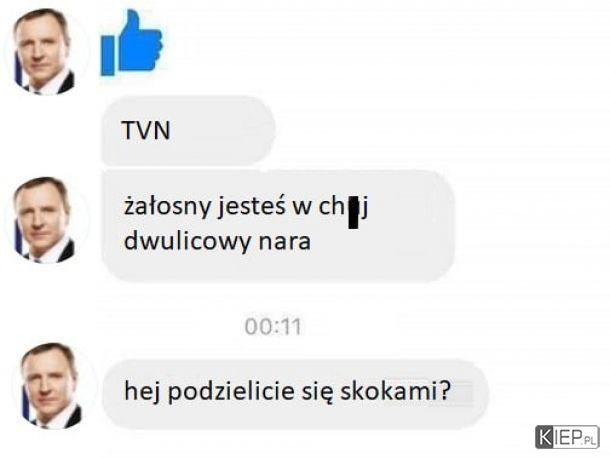
Task: Click the black censor bar in the message
Action: pos(353,212)
